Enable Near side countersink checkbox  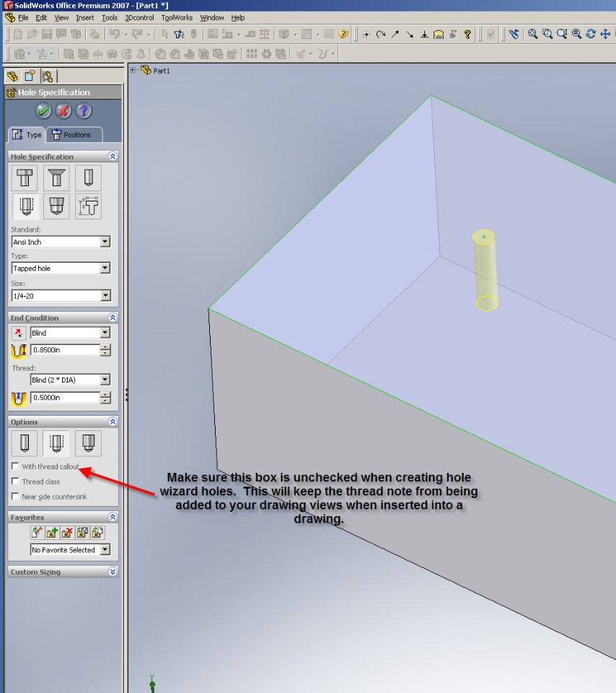click(15, 497)
